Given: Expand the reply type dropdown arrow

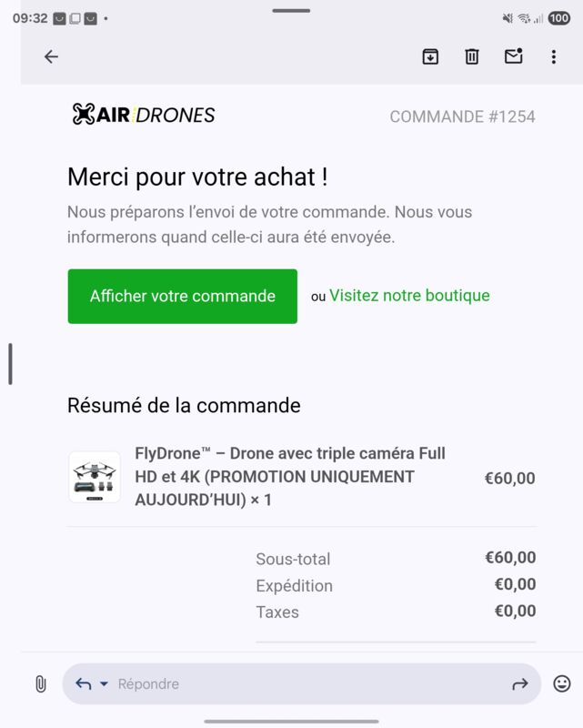Looking at the screenshot, I should pos(104,684).
